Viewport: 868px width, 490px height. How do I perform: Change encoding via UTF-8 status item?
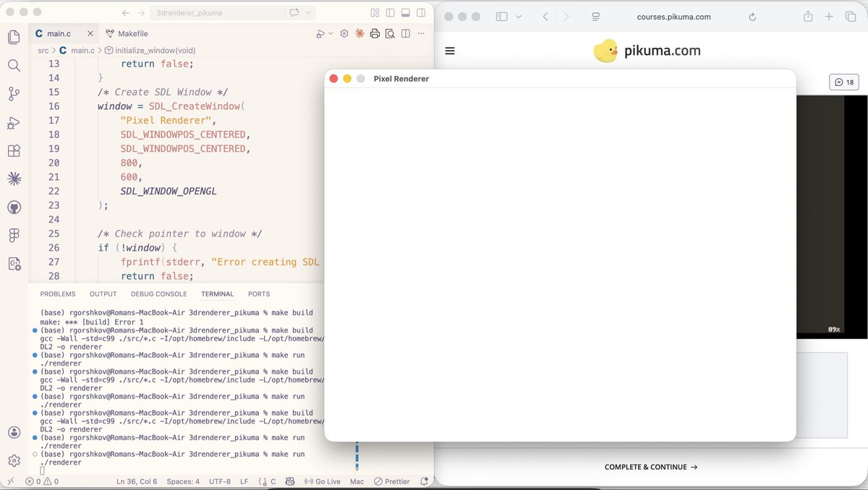[220, 481]
